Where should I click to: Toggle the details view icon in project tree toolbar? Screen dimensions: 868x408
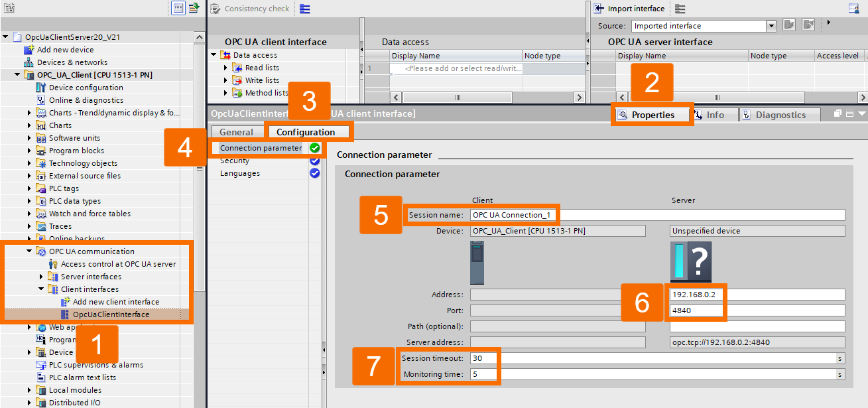pyautogui.click(x=178, y=8)
